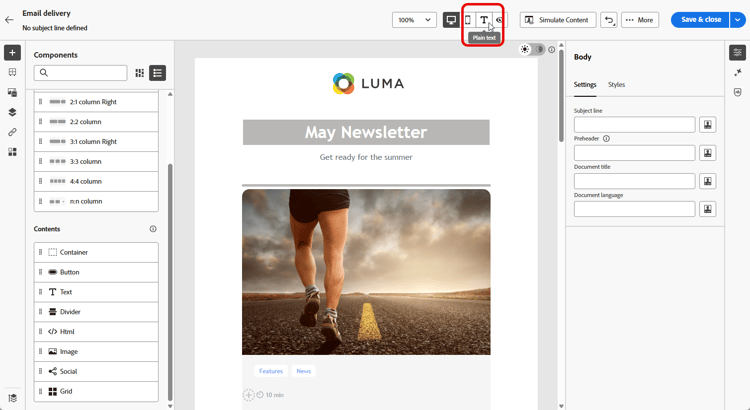Open the 100% zoom dropdown
This screenshot has width=750, height=410.
[x=414, y=20]
